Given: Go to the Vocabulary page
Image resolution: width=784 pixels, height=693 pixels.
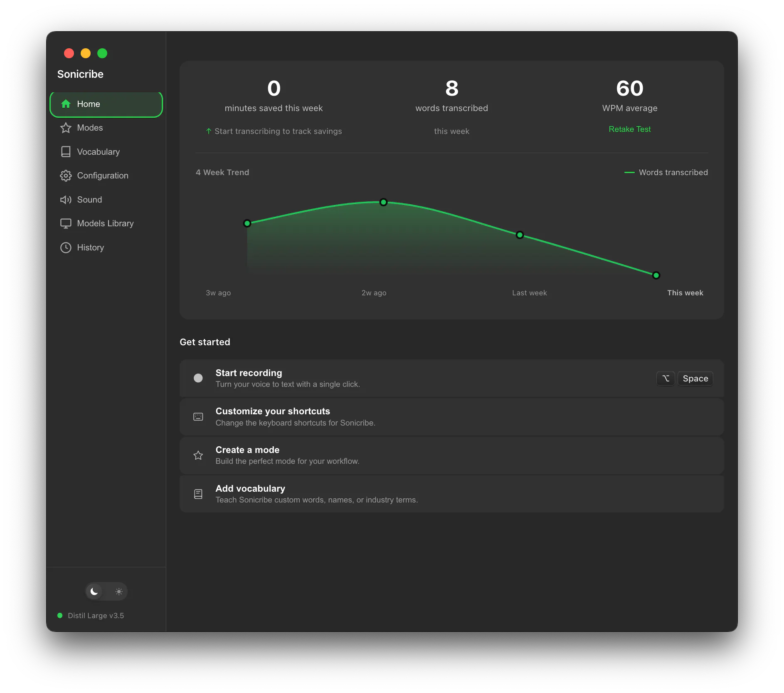Looking at the screenshot, I should 106,152.
